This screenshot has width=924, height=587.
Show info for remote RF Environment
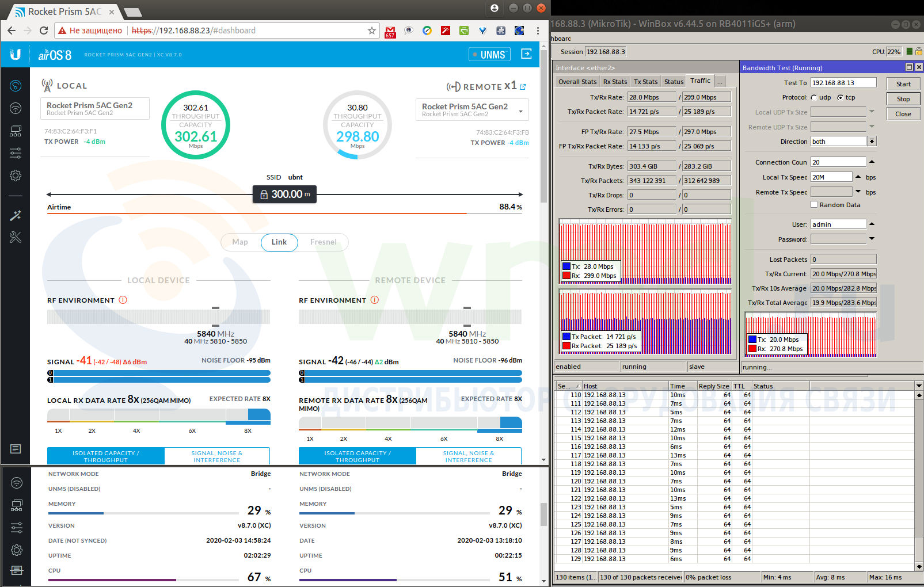(374, 300)
